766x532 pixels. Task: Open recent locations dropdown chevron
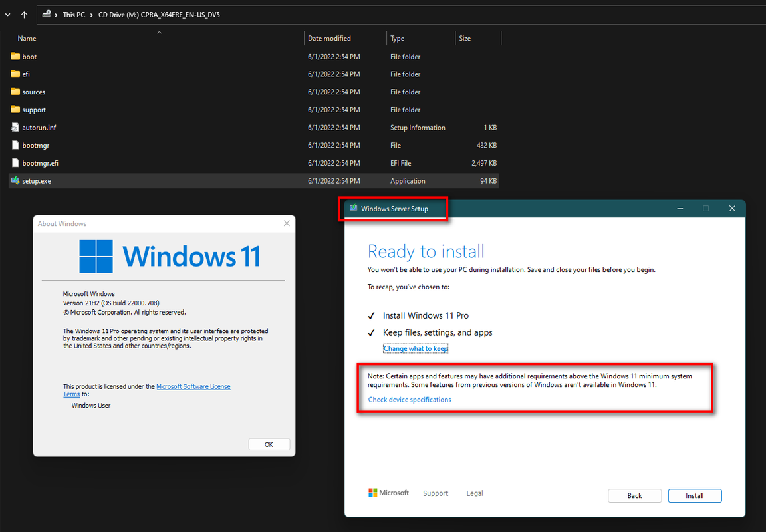click(7, 15)
